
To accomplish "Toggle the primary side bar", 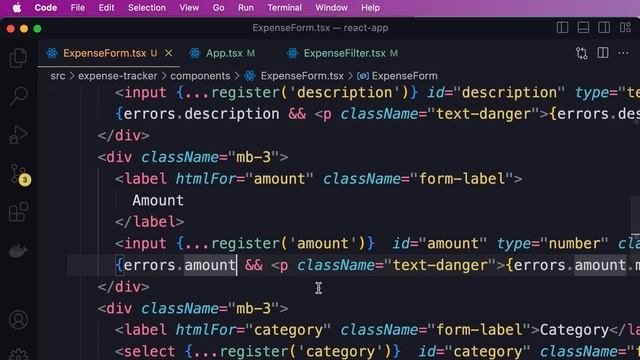I will 562,28.
